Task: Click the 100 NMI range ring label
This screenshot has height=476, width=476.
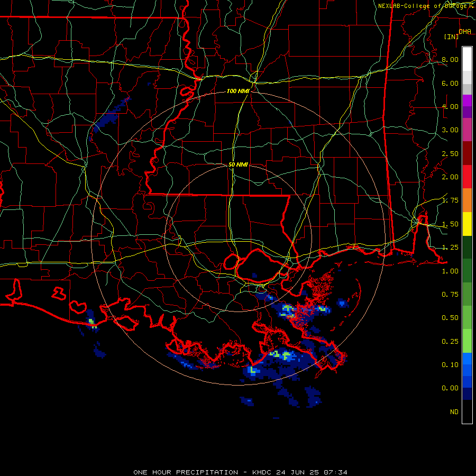Action: pos(238,91)
